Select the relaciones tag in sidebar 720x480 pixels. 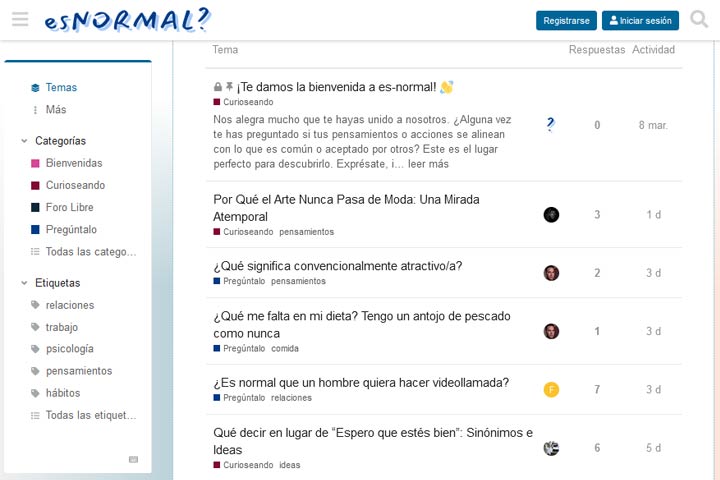pos(70,305)
